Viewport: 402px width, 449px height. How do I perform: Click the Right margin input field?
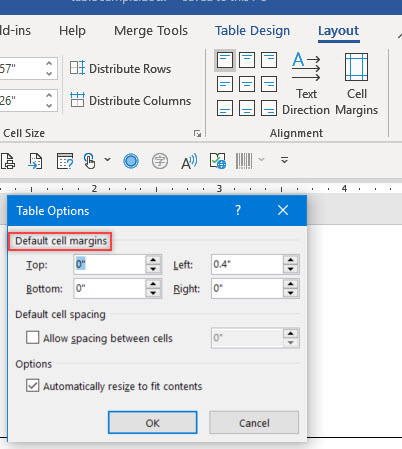[247, 288]
